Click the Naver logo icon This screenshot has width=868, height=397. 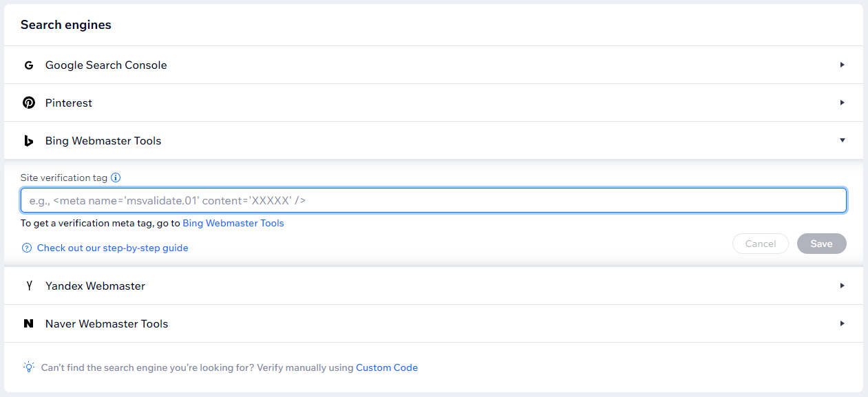click(x=28, y=323)
